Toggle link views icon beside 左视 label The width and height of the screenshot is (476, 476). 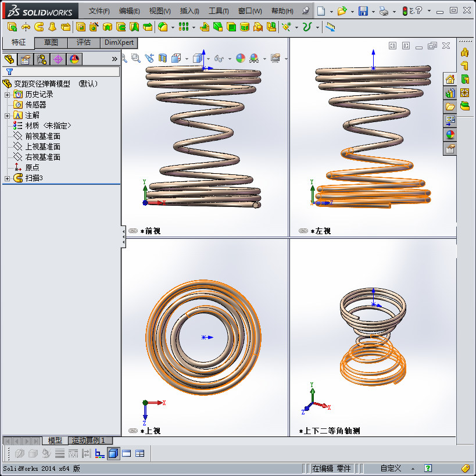303,231
